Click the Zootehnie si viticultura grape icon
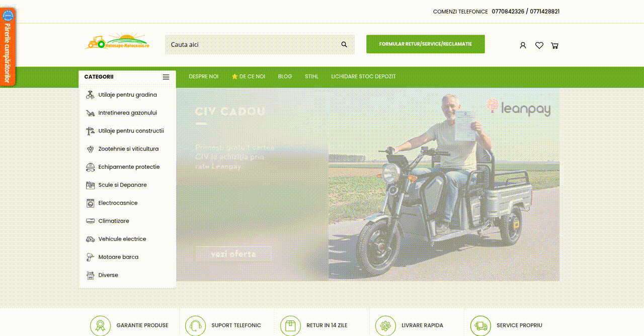644x336 pixels. click(x=90, y=149)
